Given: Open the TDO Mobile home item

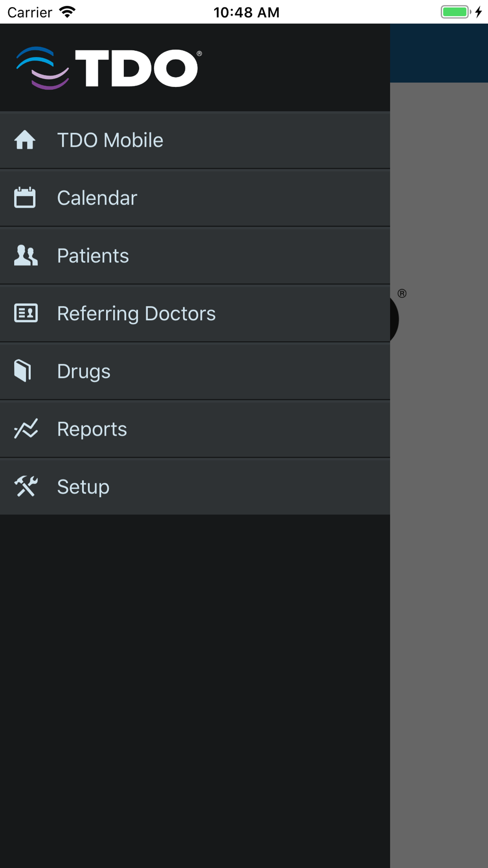Looking at the screenshot, I should (110, 140).
